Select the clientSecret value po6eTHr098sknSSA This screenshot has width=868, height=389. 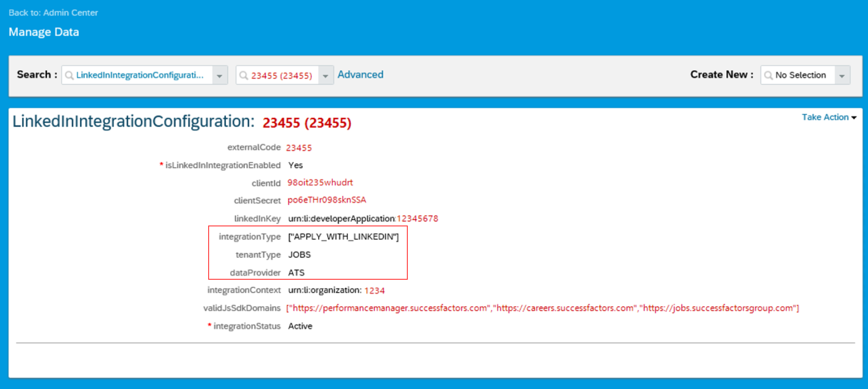[327, 200]
